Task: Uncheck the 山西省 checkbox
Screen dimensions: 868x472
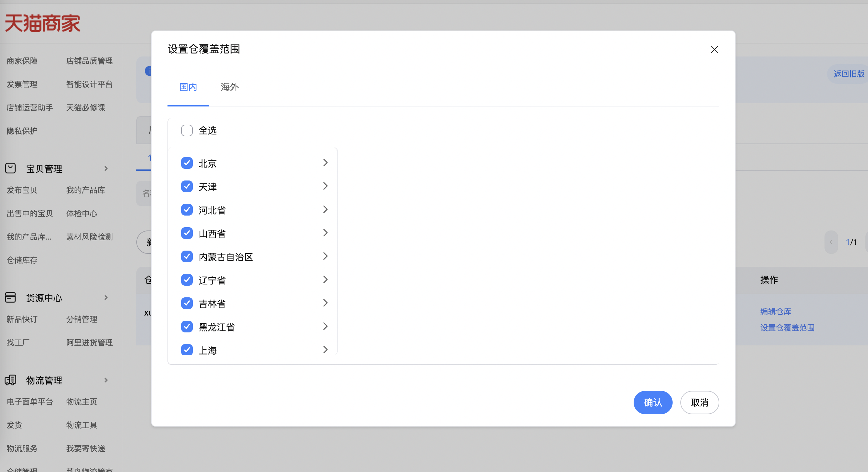Action: point(187,233)
